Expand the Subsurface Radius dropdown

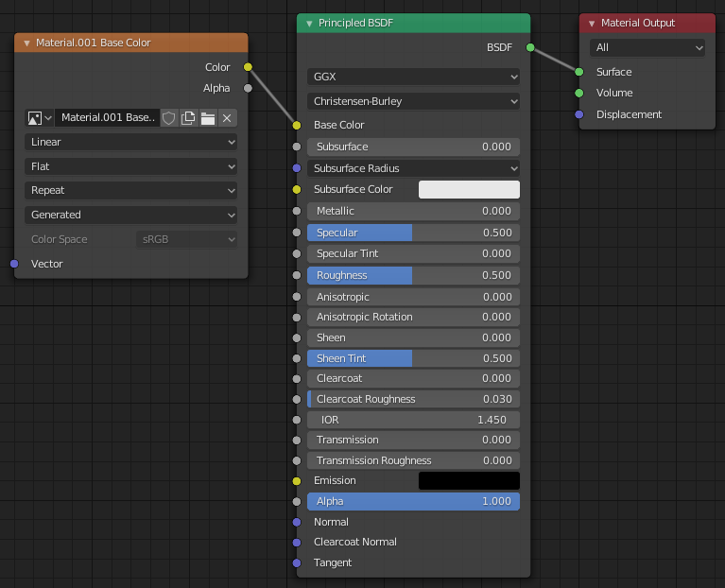click(x=413, y=168)
